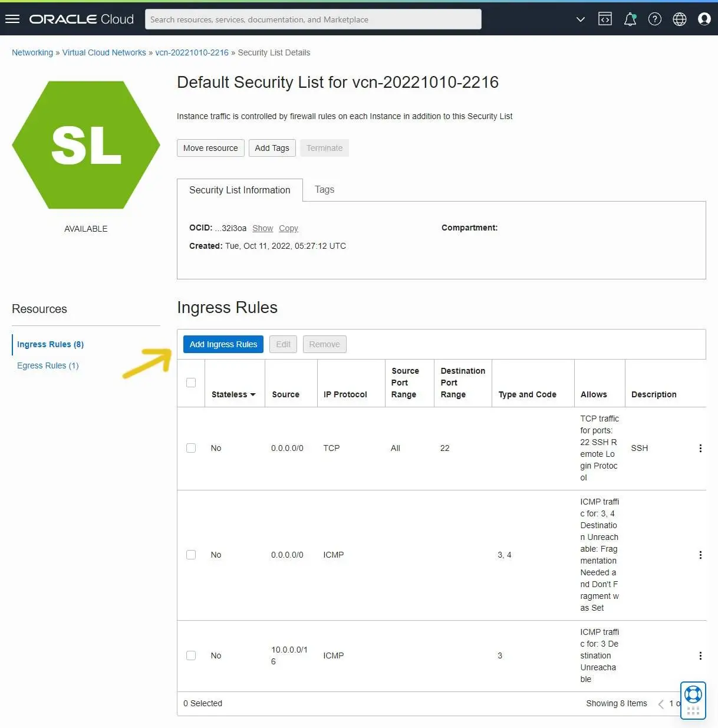This screenshot has width=718, height=728.
Task: Copy the OCID
Action: click(x=288, y=228)
